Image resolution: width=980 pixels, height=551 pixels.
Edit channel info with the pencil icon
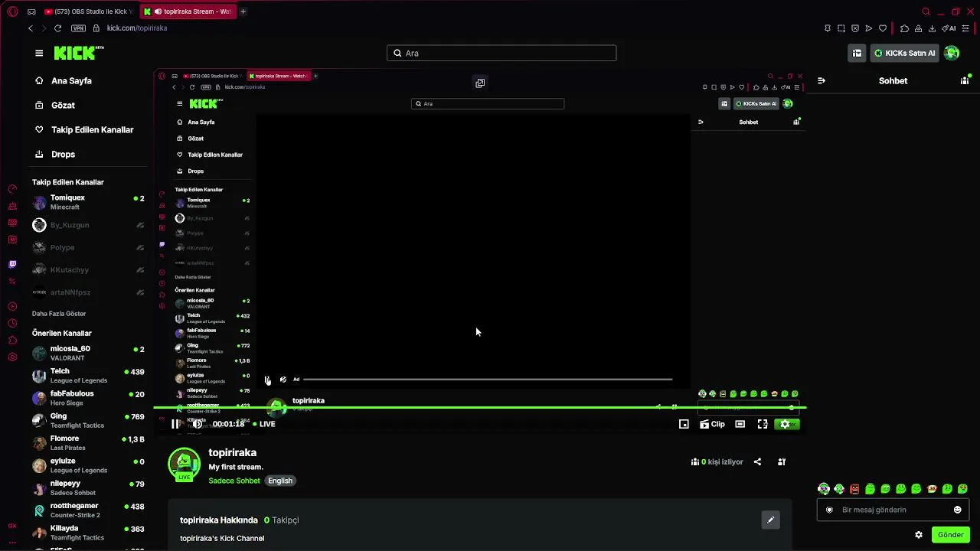(x=771, y=520)
